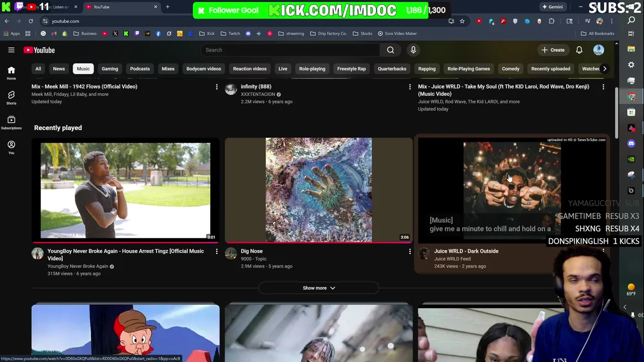The width and height of the screenshot is (644, 362).
Task: Start voice search with microphone icon
Action: tap(413, 50)
